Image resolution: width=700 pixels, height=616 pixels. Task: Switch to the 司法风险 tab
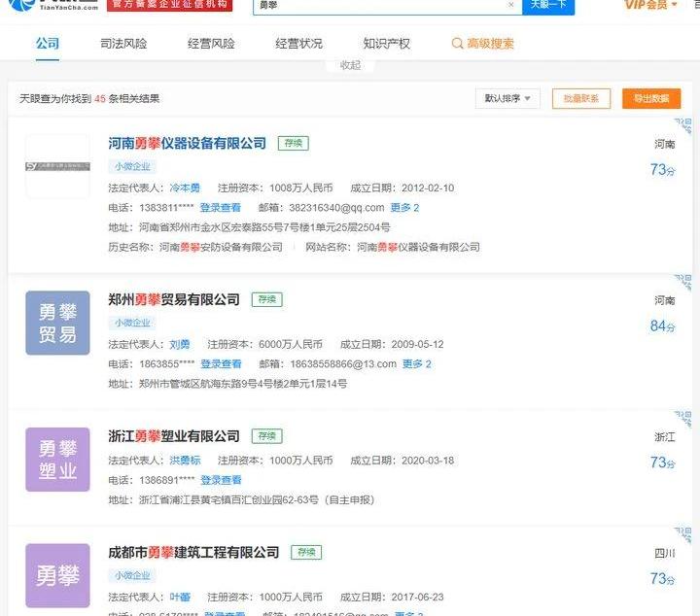pyautogui.click(x=123, y=44)
